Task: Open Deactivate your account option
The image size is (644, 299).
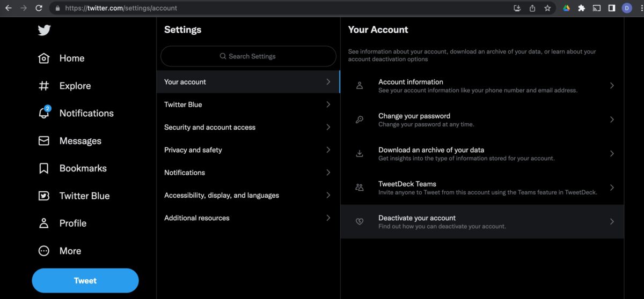Action: click(x=482, y=222)
